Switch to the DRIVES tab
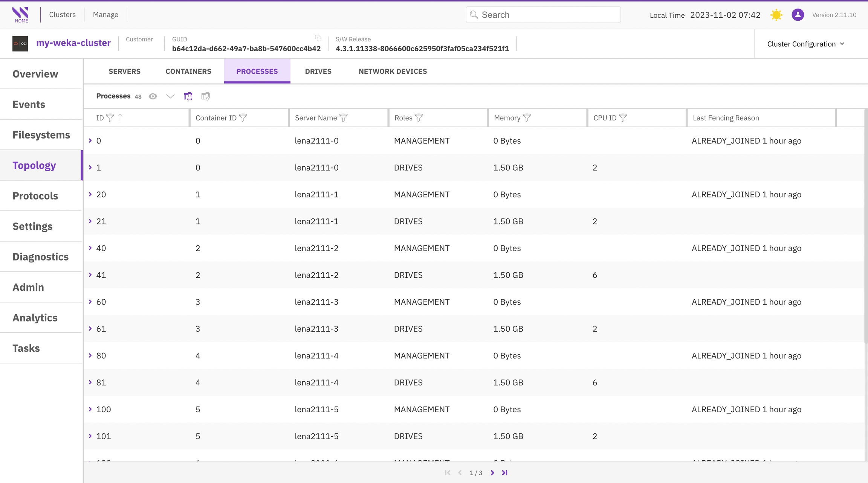 tap(318, 72)
